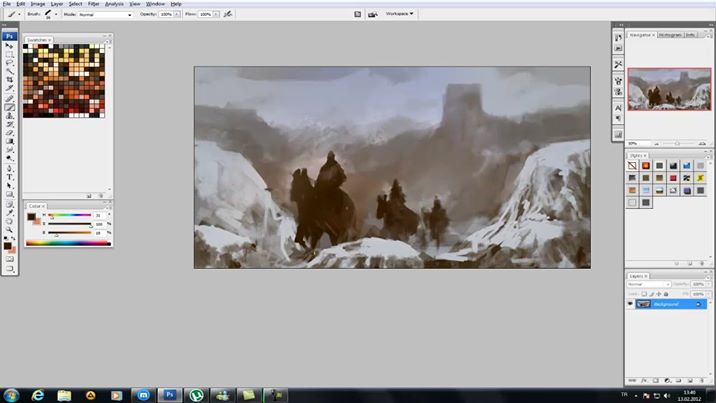Open the brush Mode dropdown
The image size is (716, 403).
pyautogui.click(x=105, y=15)
